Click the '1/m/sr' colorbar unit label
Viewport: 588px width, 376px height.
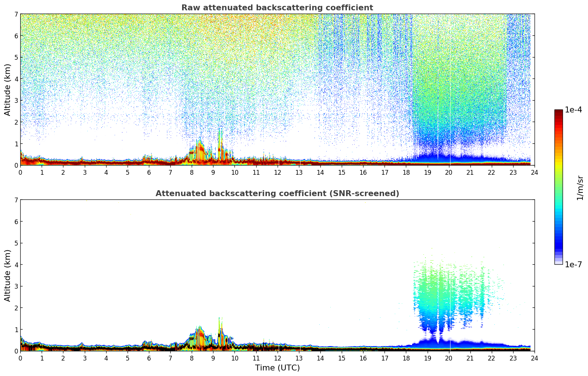[x=580, y=188]
